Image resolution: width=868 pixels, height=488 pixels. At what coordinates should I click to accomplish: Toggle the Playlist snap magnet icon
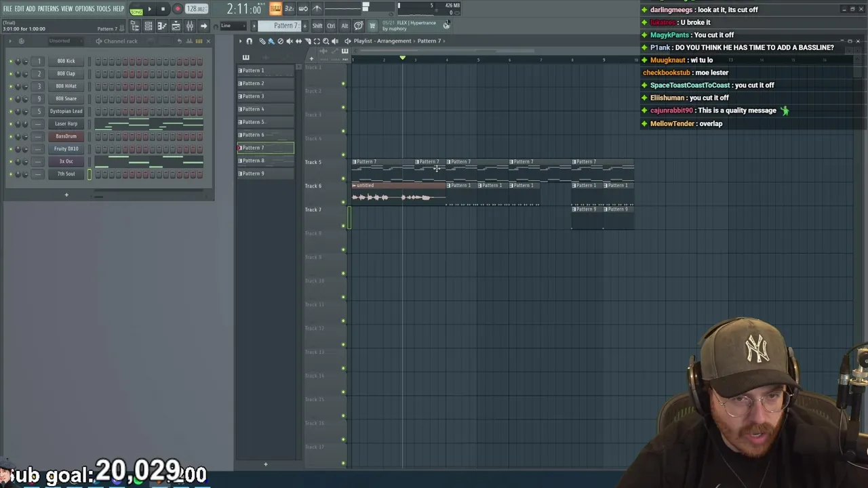click(x=249, y=41)
